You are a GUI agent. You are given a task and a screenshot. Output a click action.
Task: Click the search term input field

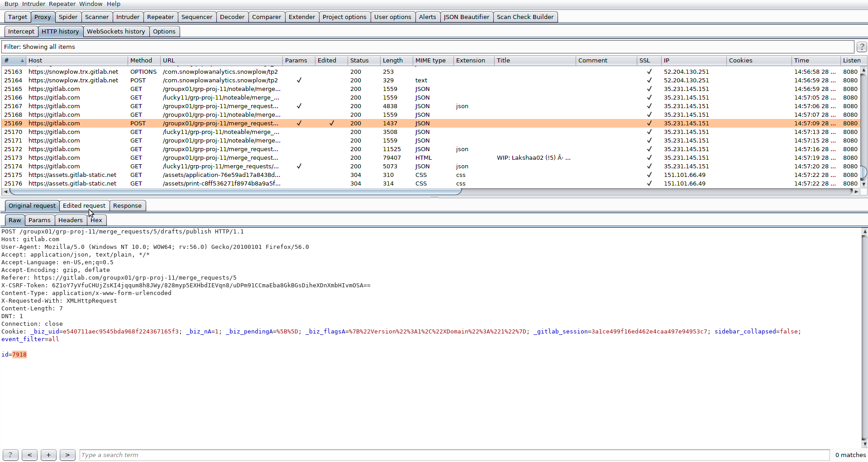click(x=454, y=455)
